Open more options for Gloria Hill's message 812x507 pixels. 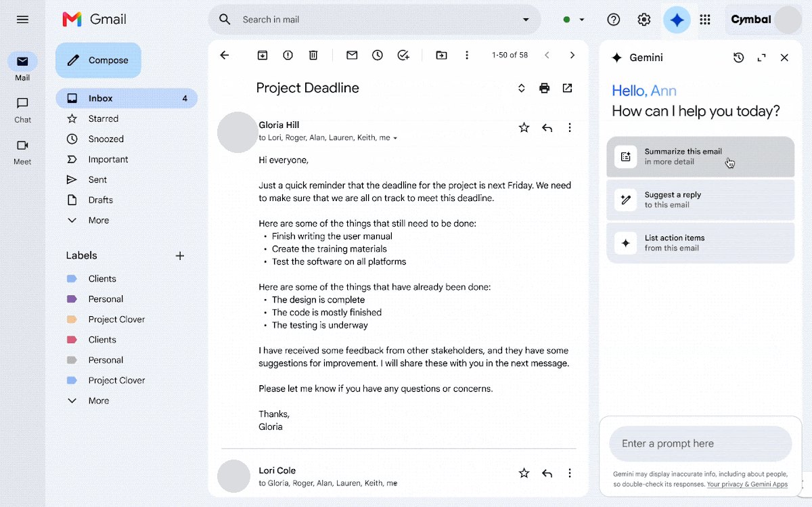pyautogui.click(x=570, y=127)
